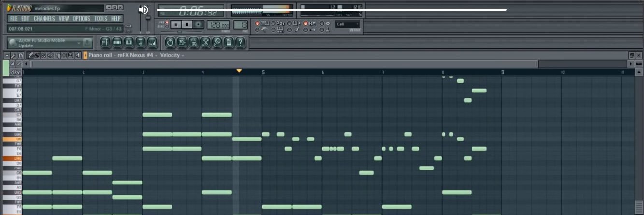Viewport: 644px width, 215px height.
Task: Select the Mute tool in piano roll toolbar
Action: point(50,55)
